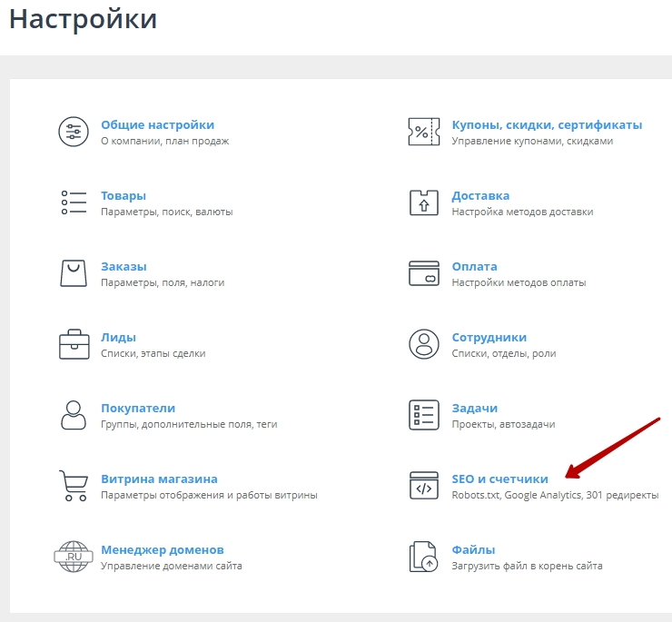Screen dimensions: 672x622
Task: Click the text 'Настройки методов оплаты'
Action: click(519, 282)
